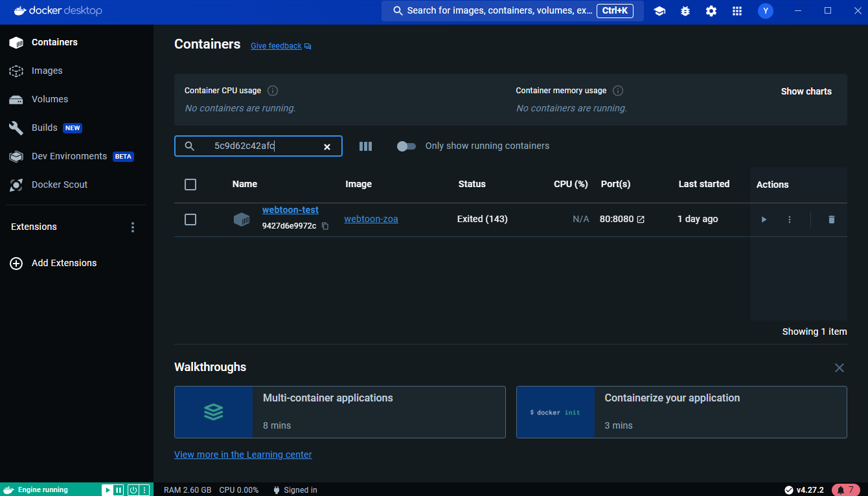The height and width of the screenshot is (496, 868).
Task: Toggle Only show running containers
Action: coord(406,146)
